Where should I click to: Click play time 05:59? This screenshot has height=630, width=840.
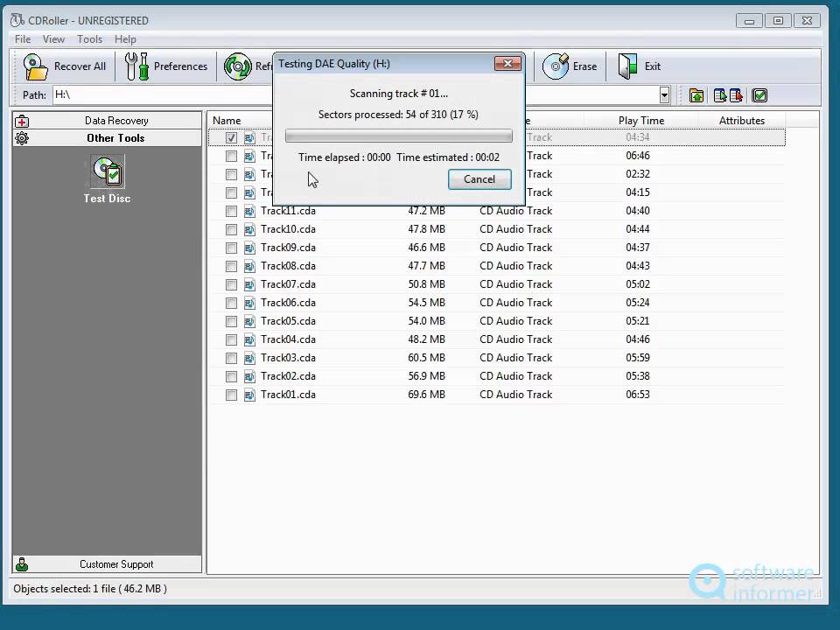tap(638, 358)
